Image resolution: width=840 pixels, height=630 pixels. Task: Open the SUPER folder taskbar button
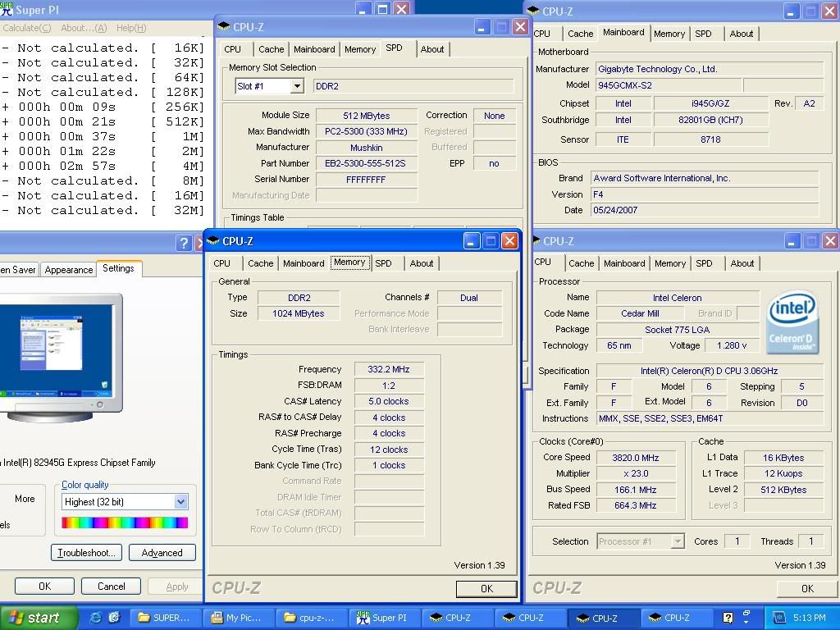click(165, 618)
